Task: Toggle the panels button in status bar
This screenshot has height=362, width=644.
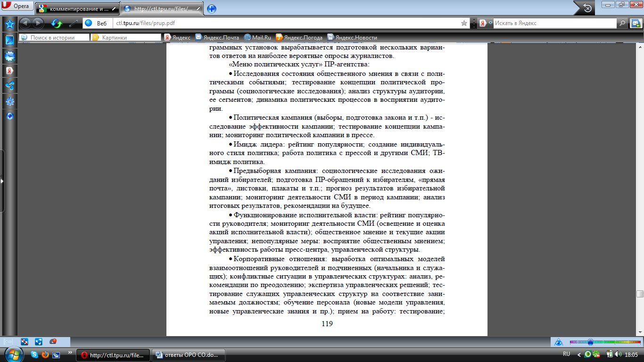Action: [x=7, y=342]
